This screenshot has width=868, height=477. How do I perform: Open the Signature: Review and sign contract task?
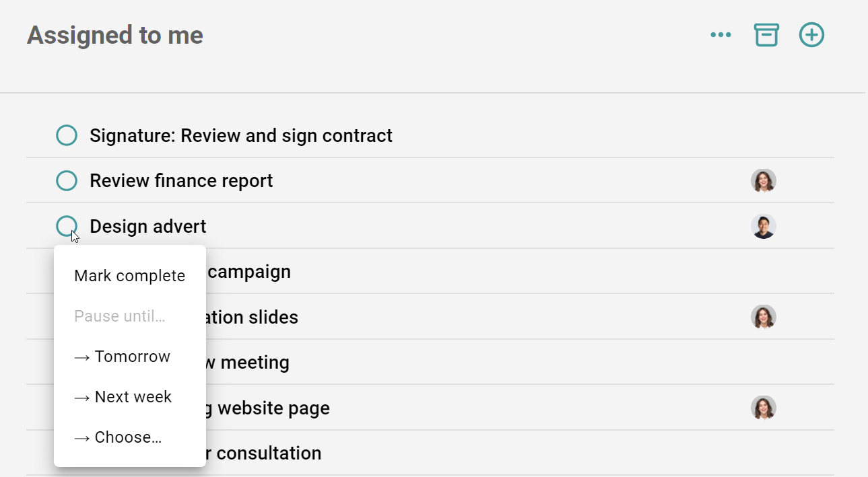(241, 136)
